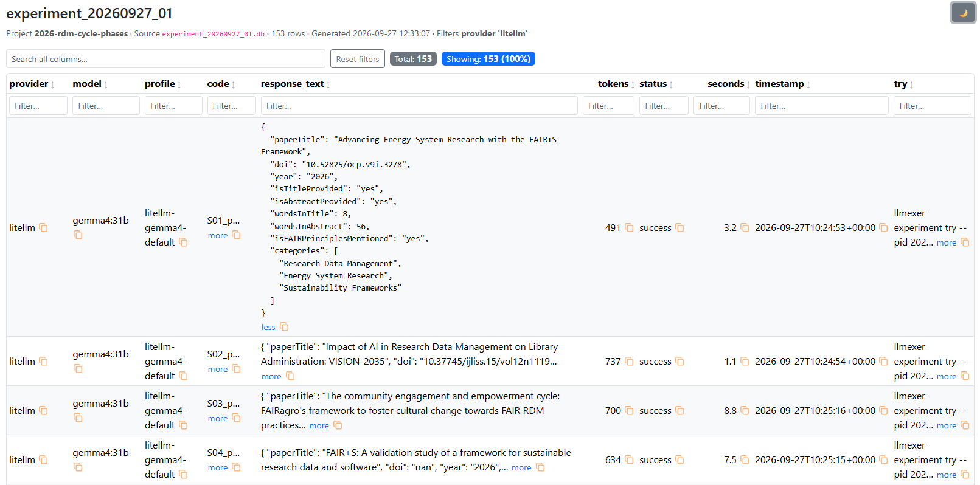This screenshot has width=980, height=485.
Task: Sort by try column header
Action: pyautogui.click(x=903, y=84)
